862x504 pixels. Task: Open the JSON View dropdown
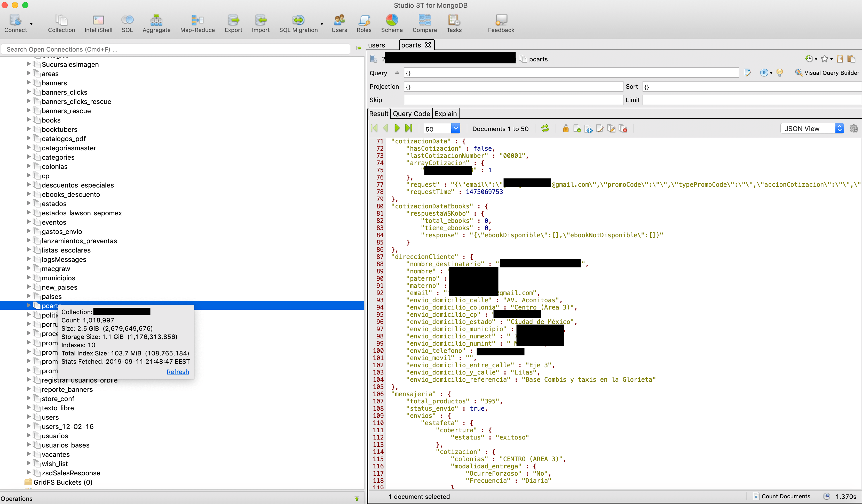click(812, 128)
